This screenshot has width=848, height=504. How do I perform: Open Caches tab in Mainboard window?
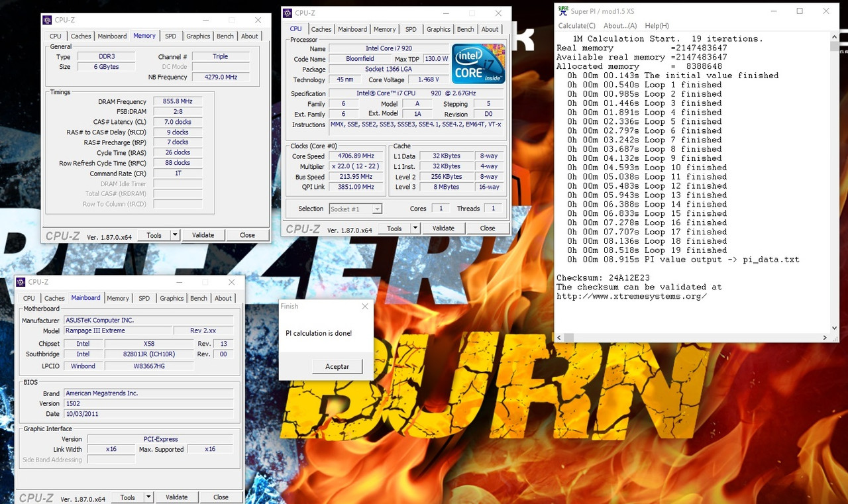pyautogui.click(x=54, y=299)
